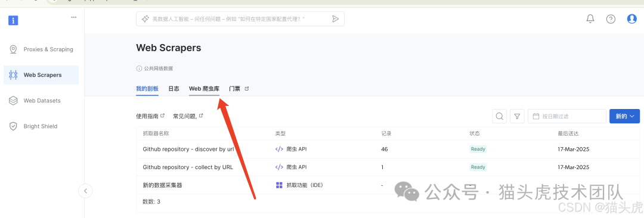
Task: Open Proxies & Scraping section
Action: [41, 49]
